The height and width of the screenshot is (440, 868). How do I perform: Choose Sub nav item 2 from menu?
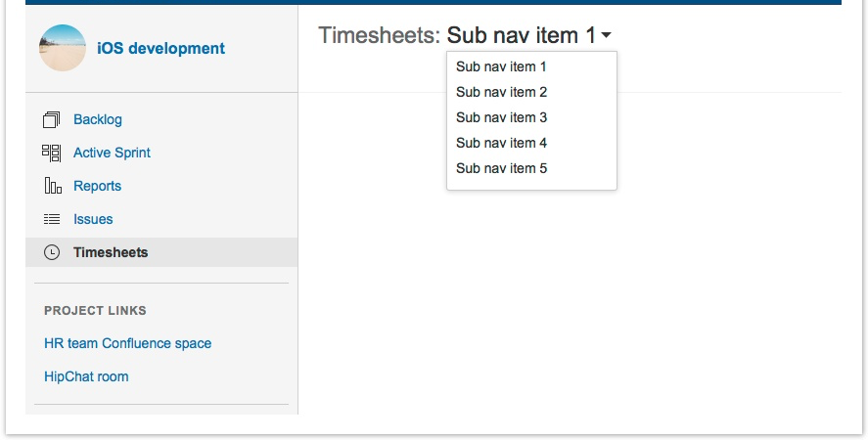point(501,92)
